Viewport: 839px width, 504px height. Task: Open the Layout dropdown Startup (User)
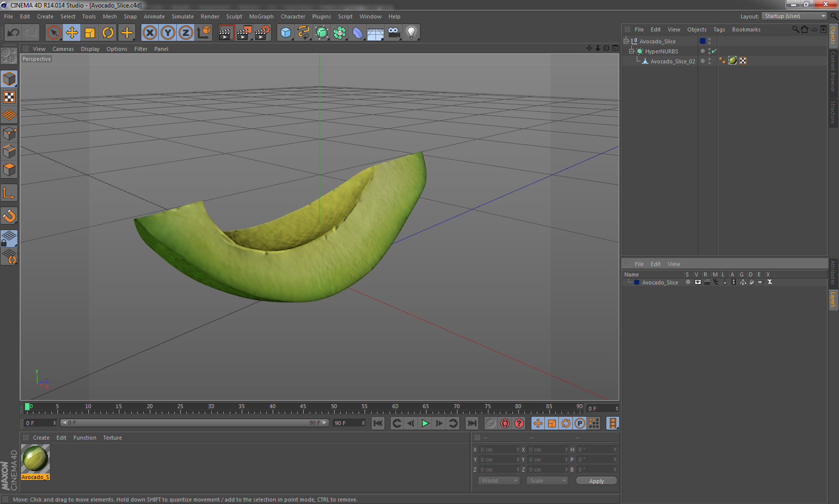click(795, 16)
